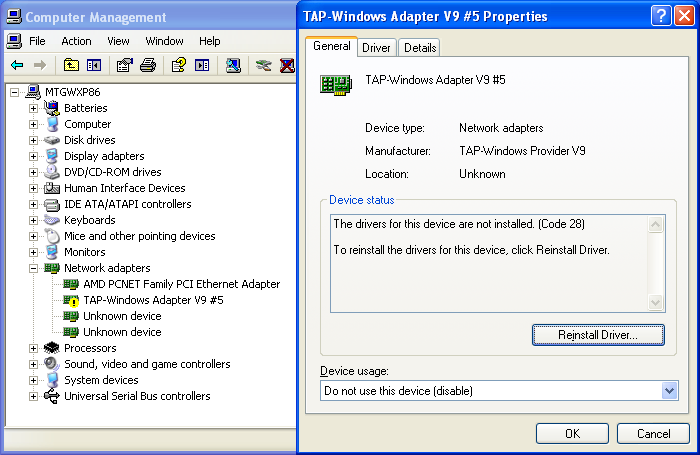Click the Batteries category icon
The width and height of the screenshot is (700, 455).
point(52,108)
